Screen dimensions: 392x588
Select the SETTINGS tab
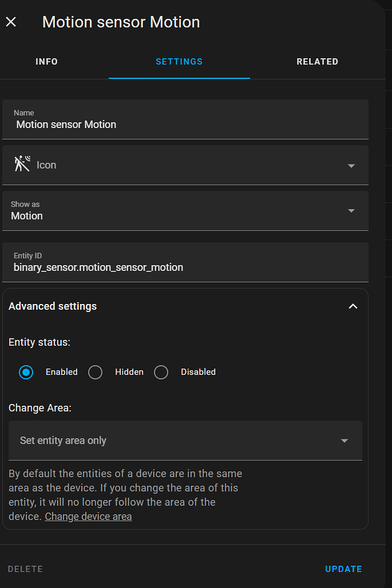pos(179,62)
